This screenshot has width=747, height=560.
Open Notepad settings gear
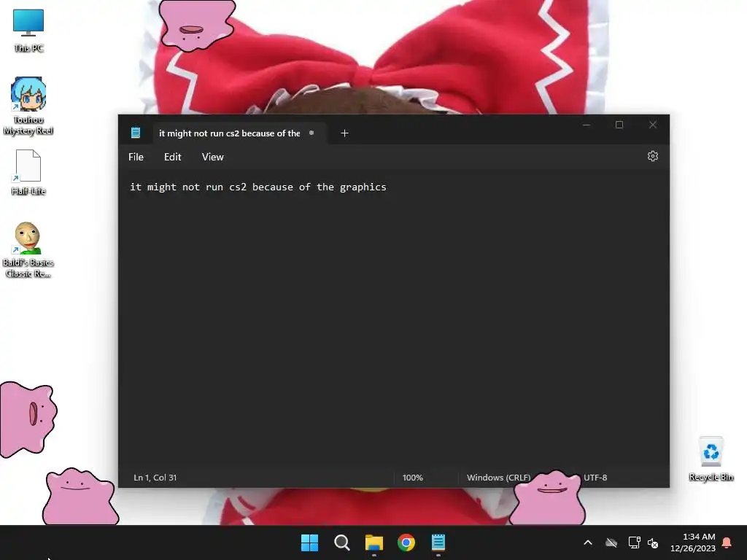click(x=653, y=156)
